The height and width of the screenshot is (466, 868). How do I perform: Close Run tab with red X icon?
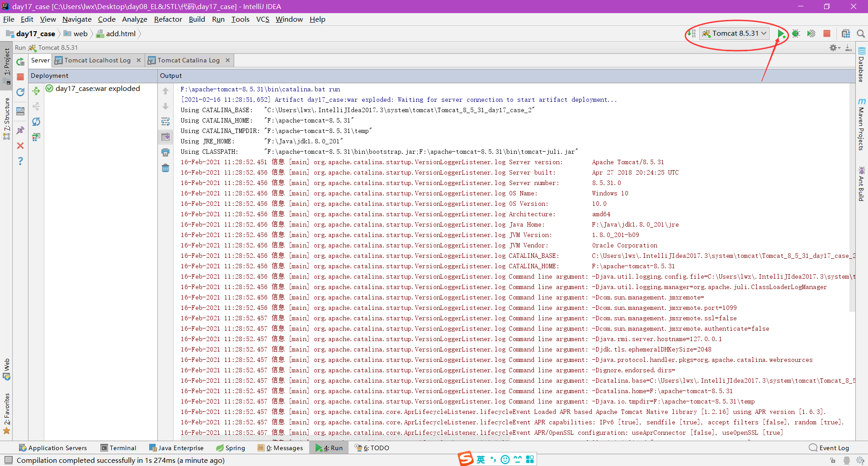(20, 146)
